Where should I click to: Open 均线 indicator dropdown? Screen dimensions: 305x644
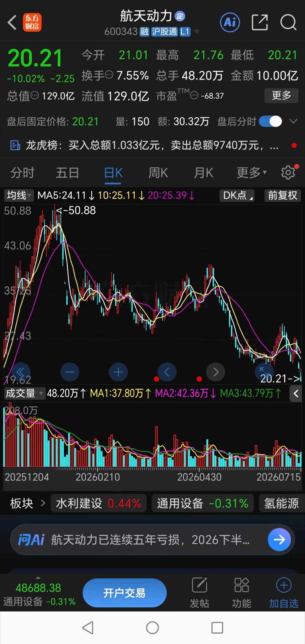coord(19,195)
